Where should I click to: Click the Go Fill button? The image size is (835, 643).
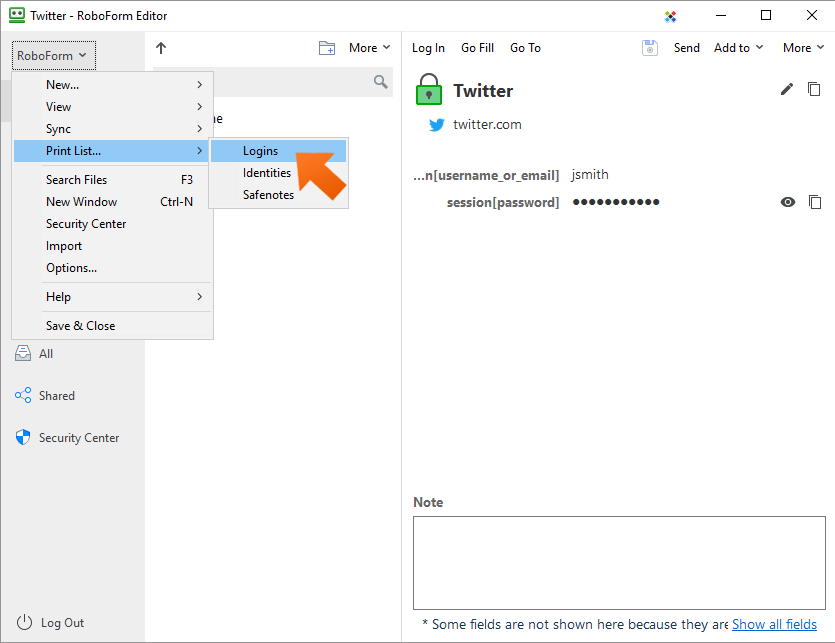[478, 48]
